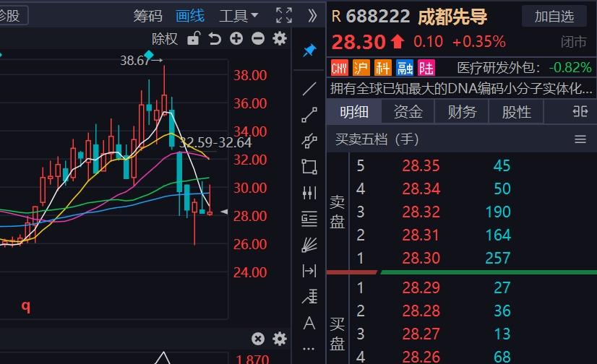Viewport: 597px width, 364px height.
Task: Click the 28.30 latest price display
Action: [x=358, y=42]
